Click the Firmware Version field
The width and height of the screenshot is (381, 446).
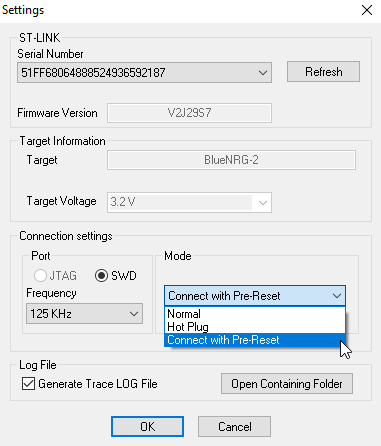[189, 113]
